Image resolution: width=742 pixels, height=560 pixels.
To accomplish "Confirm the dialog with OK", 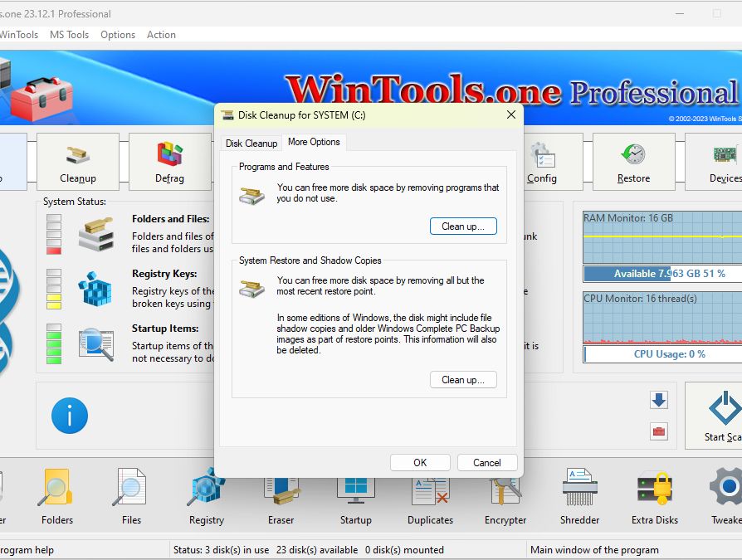I will coord(420,463).
